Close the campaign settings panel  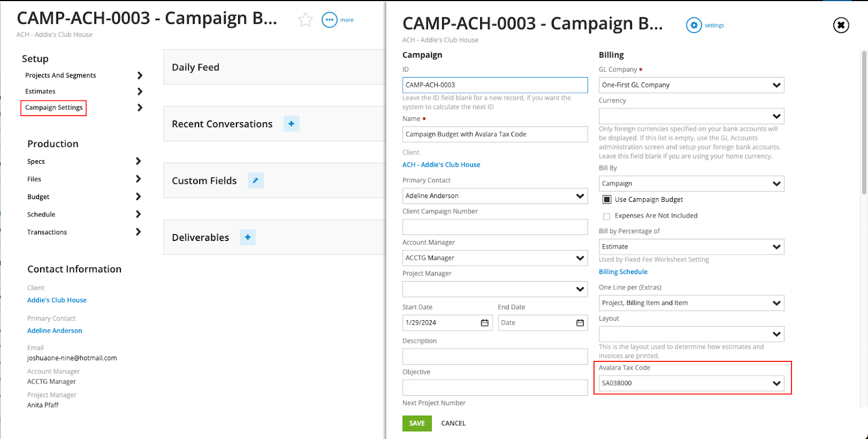click(x=840, y=25)
